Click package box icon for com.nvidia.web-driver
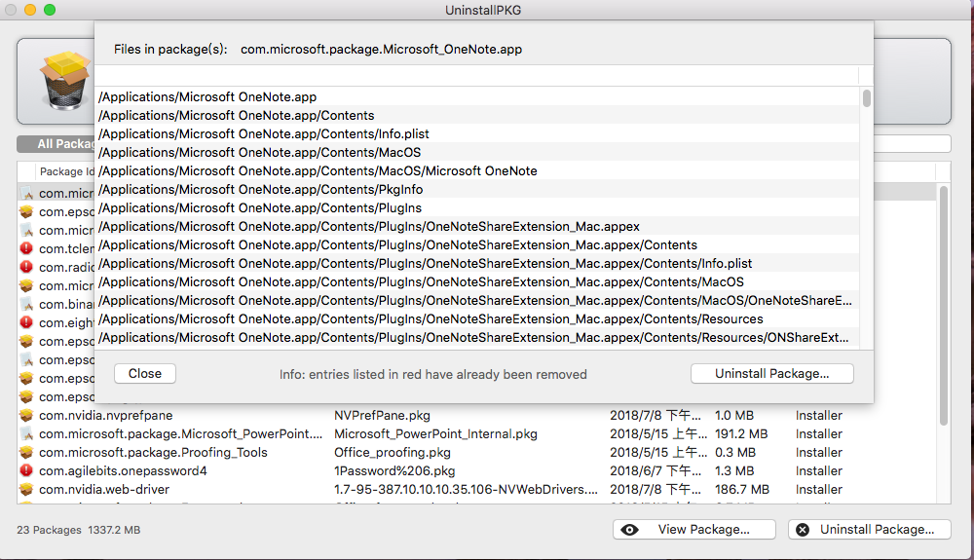 pos(26,489)
